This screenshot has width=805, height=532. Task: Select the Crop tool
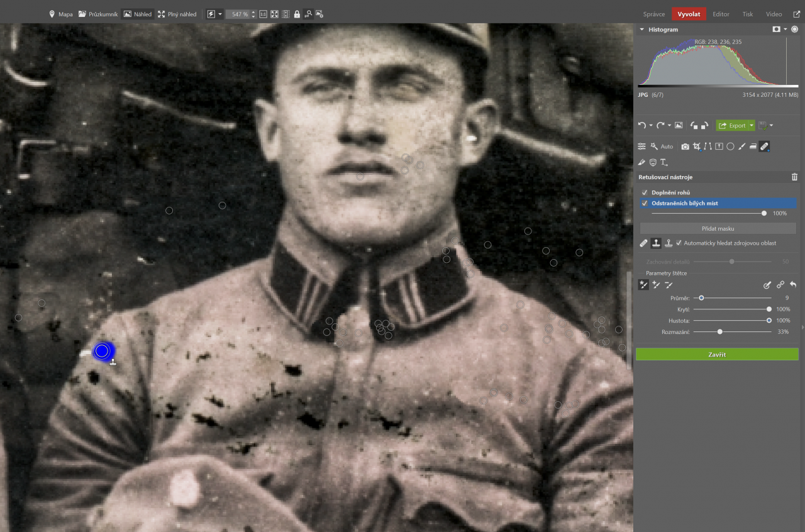click(697, 147)
